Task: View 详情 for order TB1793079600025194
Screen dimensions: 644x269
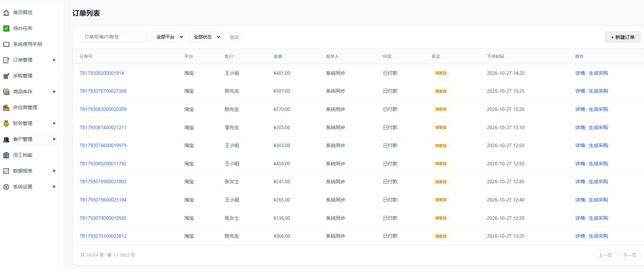Action: [x=580, y=200]
